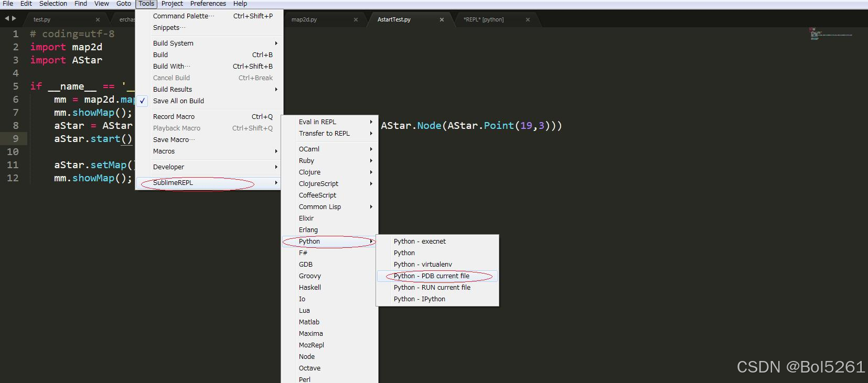Launch the MozRepl entry
Image resolution: width=868 pixels, height=383 pixels.
pyautogui.click(x=329, y=345)
